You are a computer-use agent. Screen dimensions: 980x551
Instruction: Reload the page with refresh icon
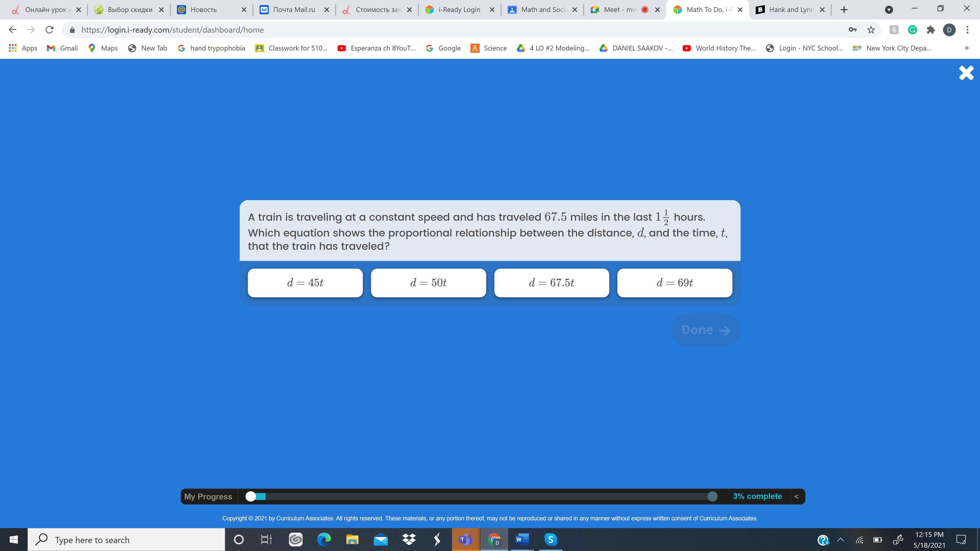50,30
